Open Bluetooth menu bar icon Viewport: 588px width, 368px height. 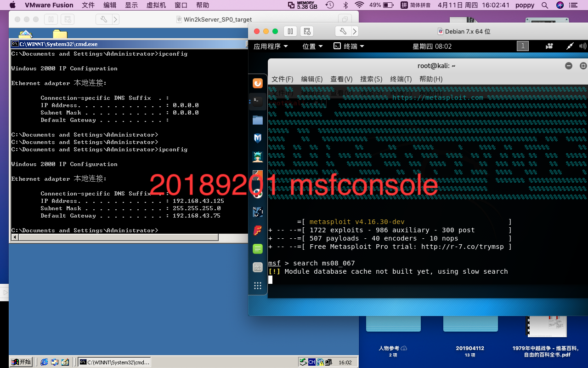pos(345,5)
